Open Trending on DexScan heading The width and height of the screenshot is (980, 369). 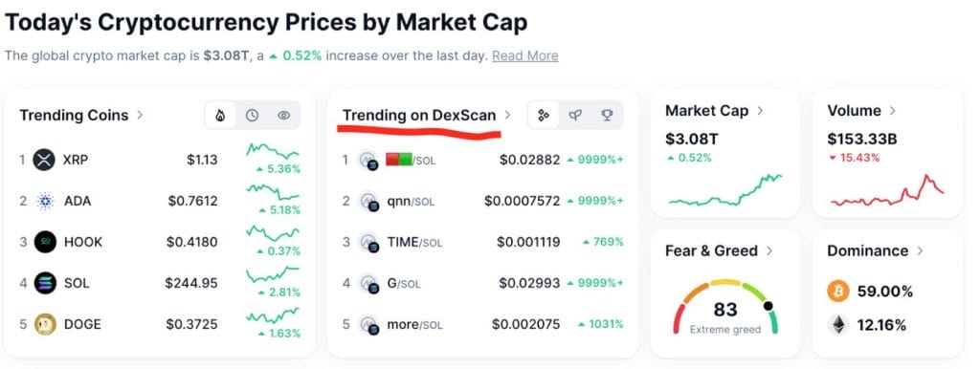pyautogui.click(x=419, y=116)
